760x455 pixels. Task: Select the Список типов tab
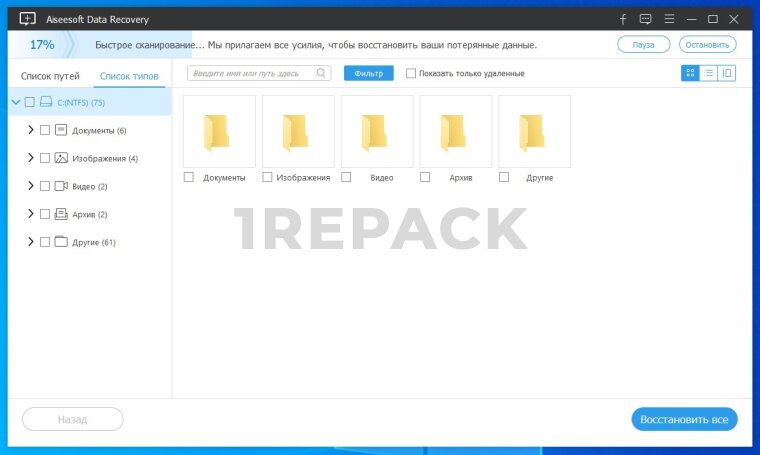[x=128, y=76]
